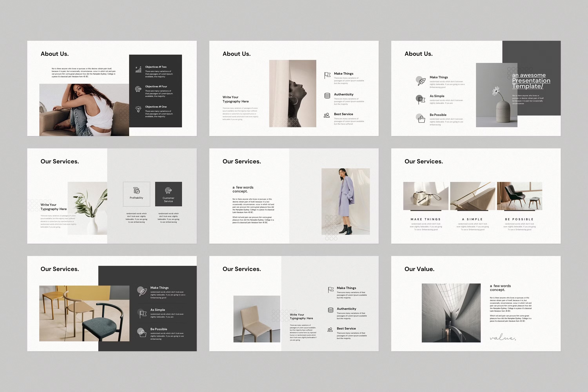This screenshot has width=588, height=392.
Task: Select the handbag photo above MAKE THINGS
Action: (x=426, y=196)
